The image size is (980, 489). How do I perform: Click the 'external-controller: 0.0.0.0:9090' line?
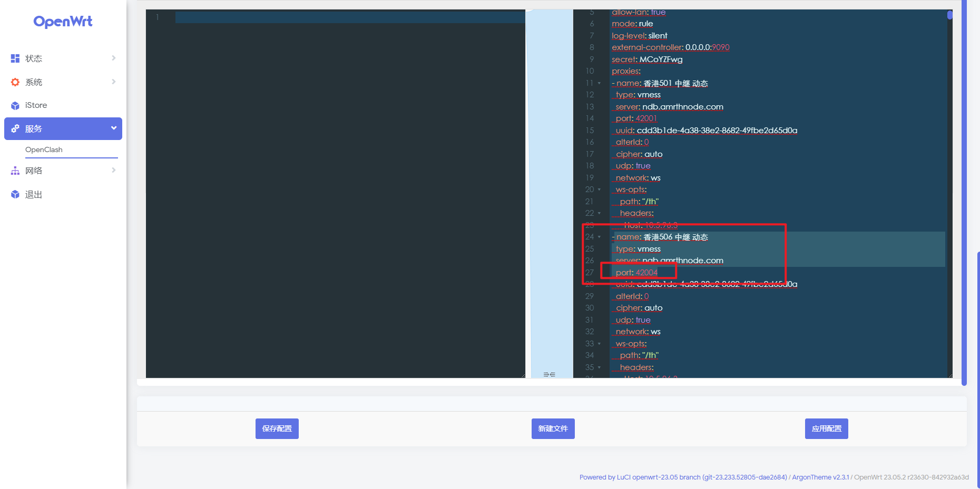tap(670, 47)
